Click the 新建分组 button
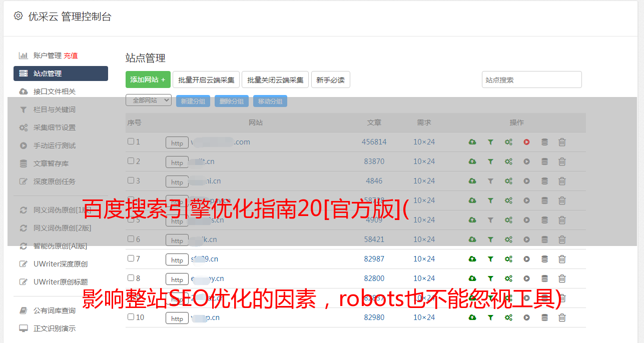Screen dimensions: 644x343 (x=193, y=101)
